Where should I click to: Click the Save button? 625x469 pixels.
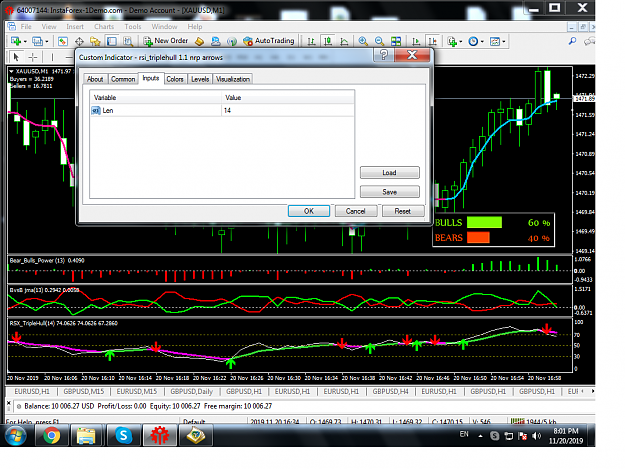(x=389, y=192)
